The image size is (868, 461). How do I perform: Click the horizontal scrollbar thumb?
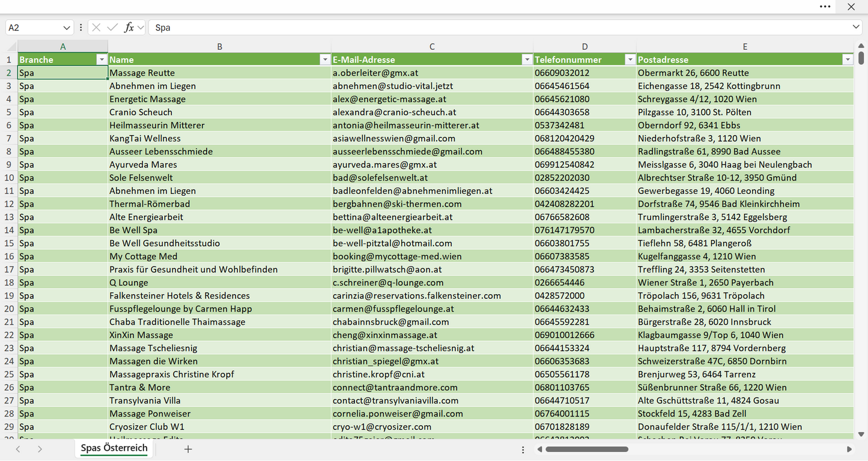coord(587,449)
